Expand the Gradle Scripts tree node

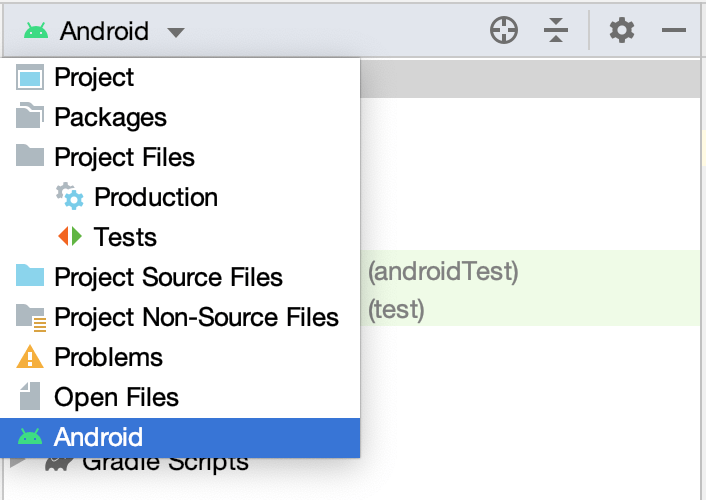point(17,463)
